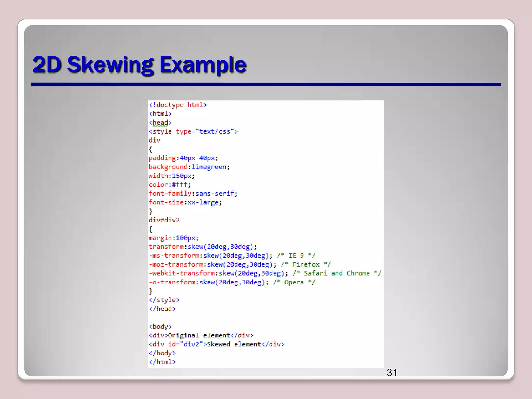Click the dark blue line under the title
Viewport: 532px width, 399px height.
(x=266, y=84)
